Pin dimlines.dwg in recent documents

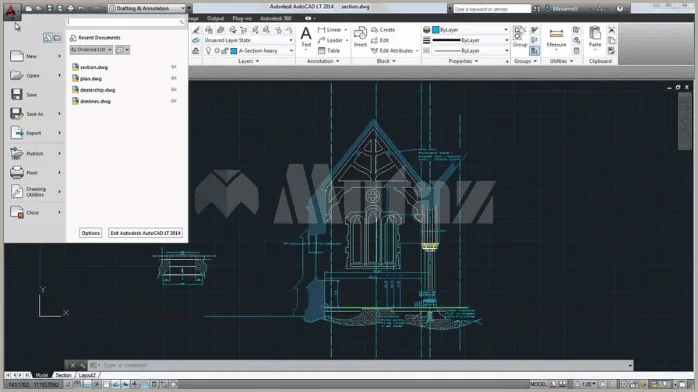pyautogui.click(x=174, y=101)
